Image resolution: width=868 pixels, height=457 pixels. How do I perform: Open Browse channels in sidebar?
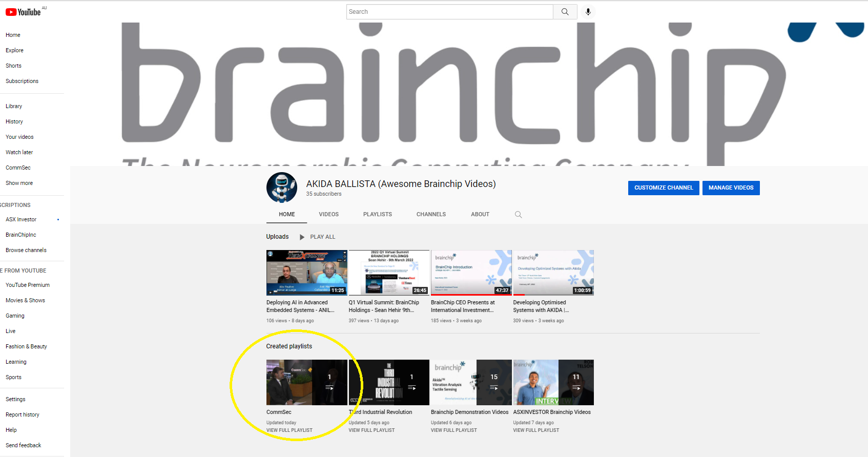[x=26, y=250]
